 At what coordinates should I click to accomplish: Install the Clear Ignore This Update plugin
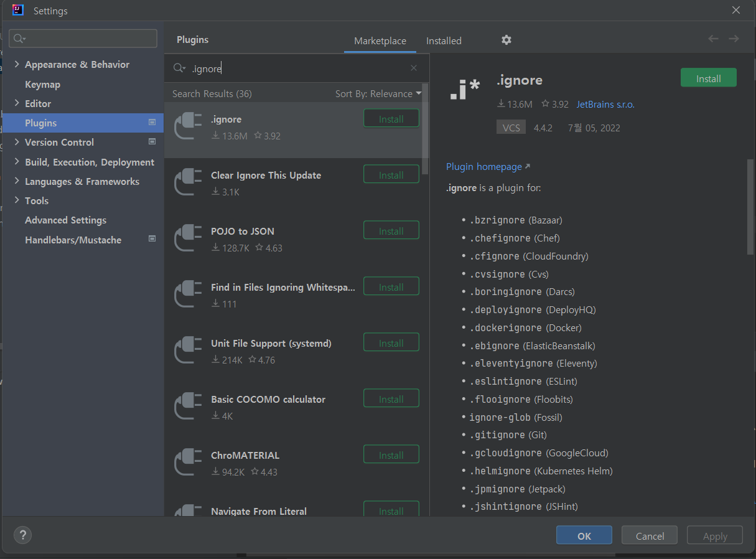click(x=391, y=175)
